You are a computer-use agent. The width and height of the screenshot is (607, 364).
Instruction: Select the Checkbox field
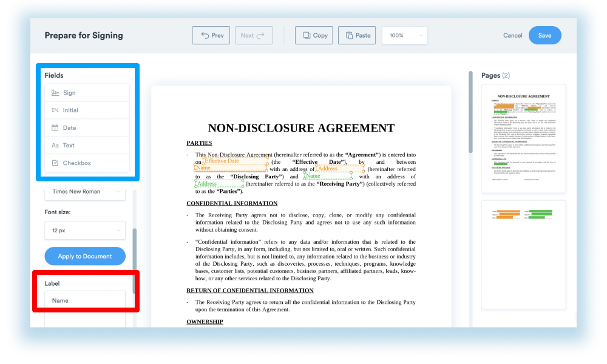pyautogui.click(x=87, y=163)
